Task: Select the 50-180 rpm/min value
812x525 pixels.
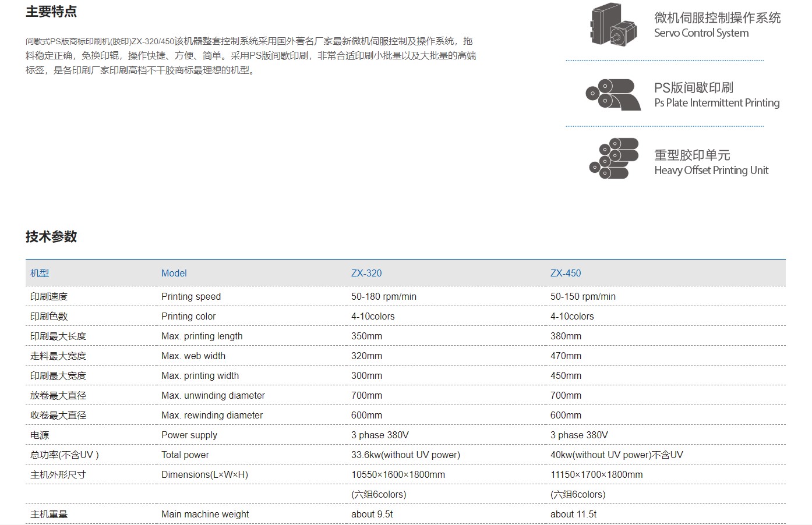Action: coord(384,296)
